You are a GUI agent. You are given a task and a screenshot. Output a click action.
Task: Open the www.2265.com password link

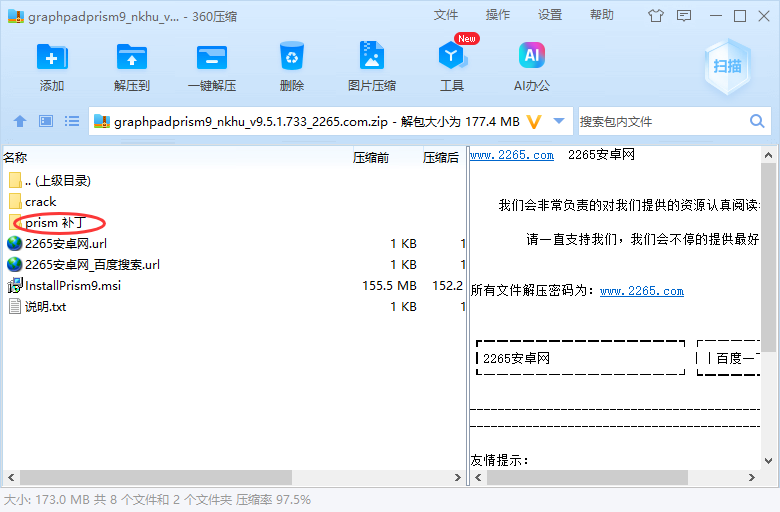(642, 291)
